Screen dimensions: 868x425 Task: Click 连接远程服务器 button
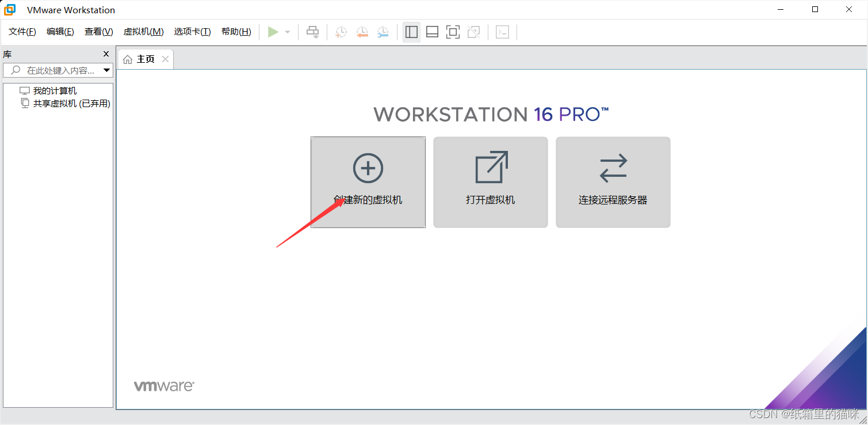[613, 182]
